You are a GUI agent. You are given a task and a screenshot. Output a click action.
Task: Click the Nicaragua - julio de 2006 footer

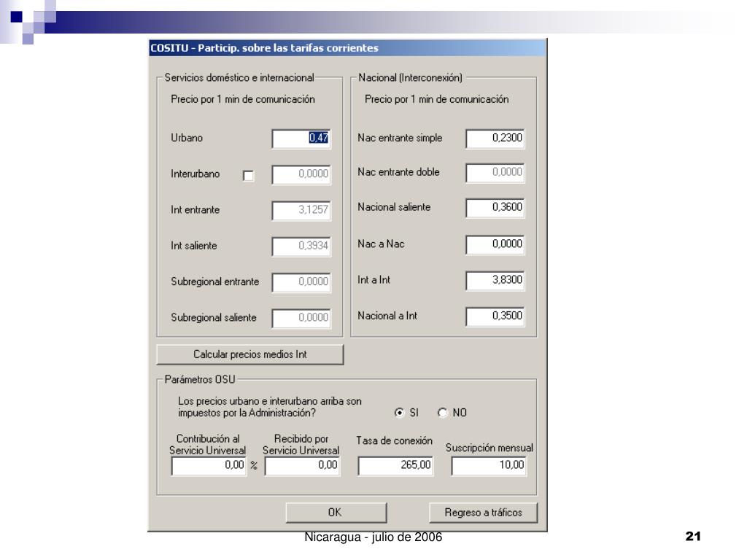[x=373, y=537]
